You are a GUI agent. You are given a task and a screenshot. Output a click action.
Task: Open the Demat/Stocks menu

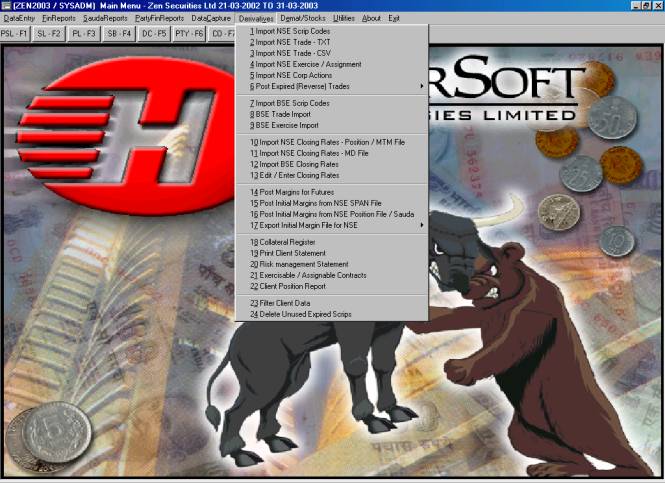[303, 18]
